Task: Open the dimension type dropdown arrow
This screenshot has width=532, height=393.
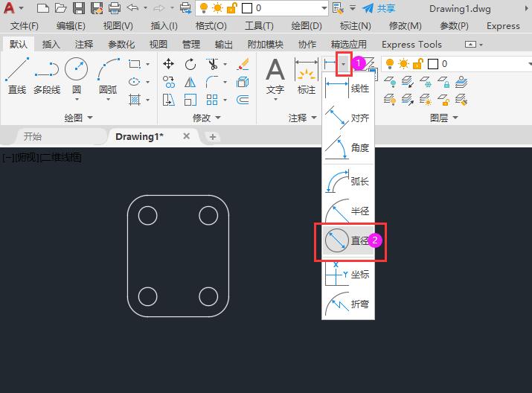Action: point(344,64)
